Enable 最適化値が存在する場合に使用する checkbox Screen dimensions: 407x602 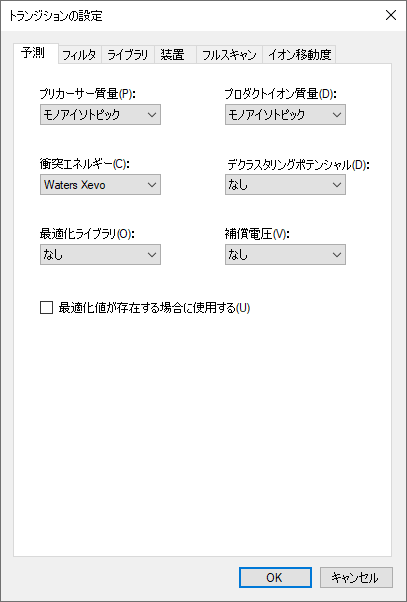pyautogui.click(x=46, y=308)
